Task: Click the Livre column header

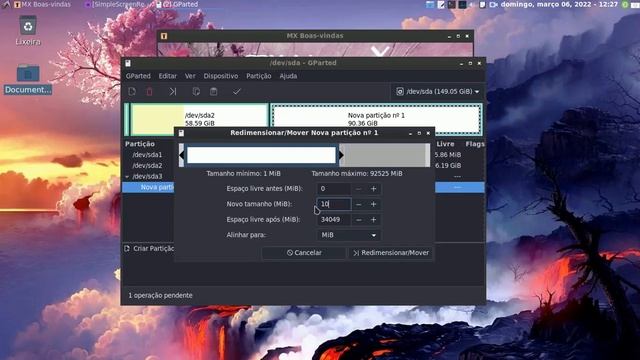Action: click(445, 144)
